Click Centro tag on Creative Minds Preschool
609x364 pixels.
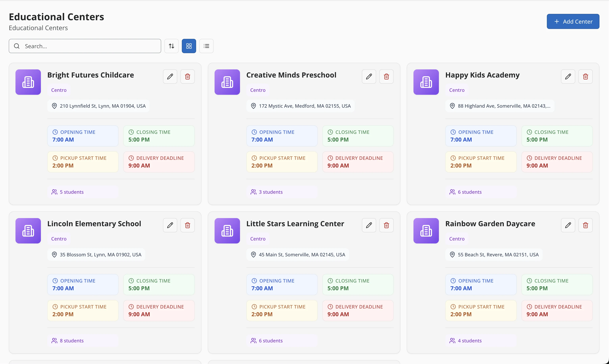tap(258, 90)
